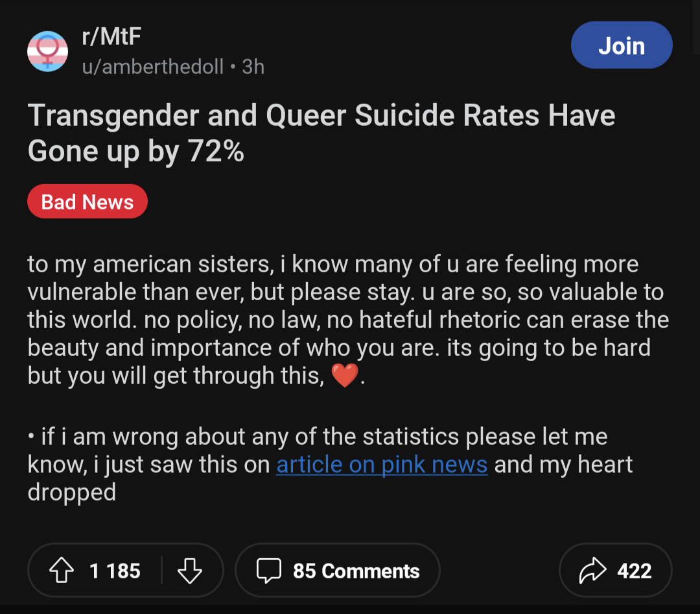
Task: Tap the 1 185 vote score
Action: click(115, 571)
